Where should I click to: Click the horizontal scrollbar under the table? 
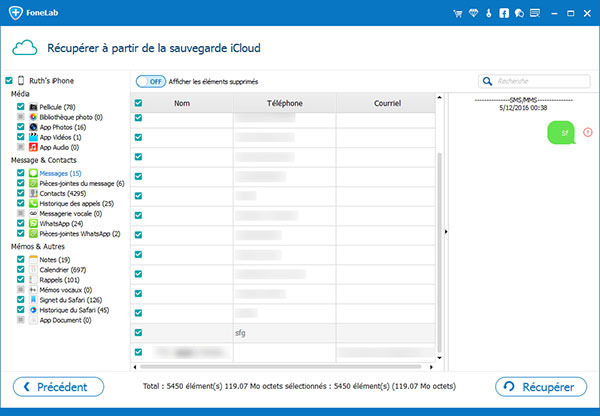(281, 367)
